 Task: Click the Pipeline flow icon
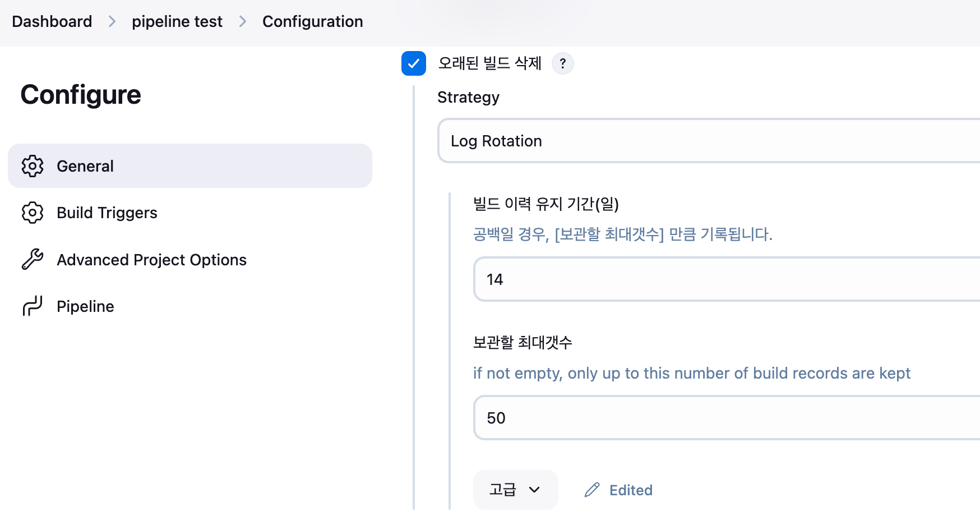[33, 306]
